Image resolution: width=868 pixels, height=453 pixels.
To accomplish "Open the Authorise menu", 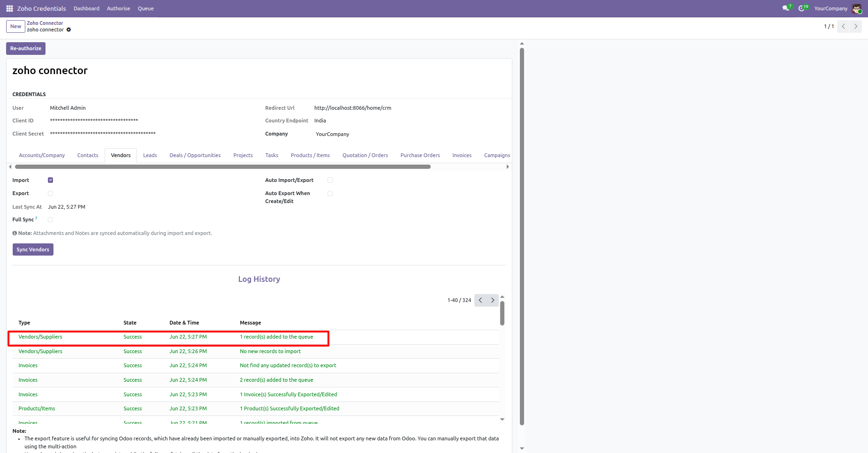I will [x=118, y=8].
